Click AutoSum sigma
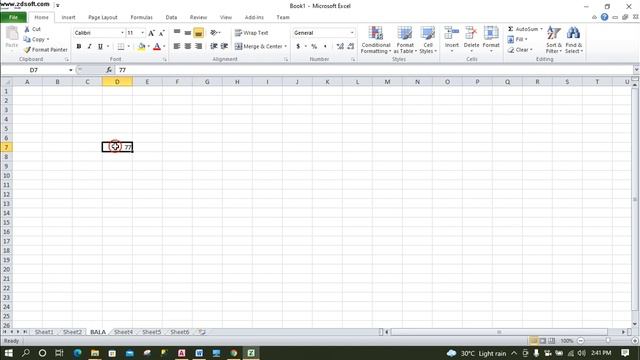 click(x=511, y=29)
